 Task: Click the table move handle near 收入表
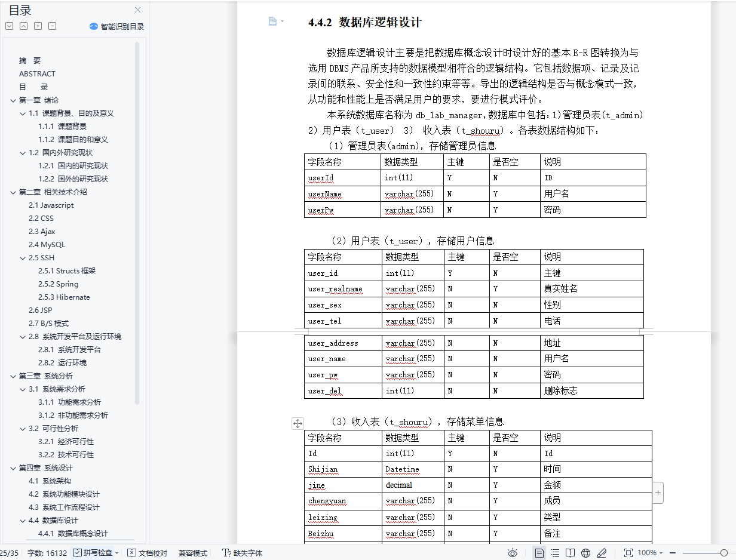pos(298,423)
